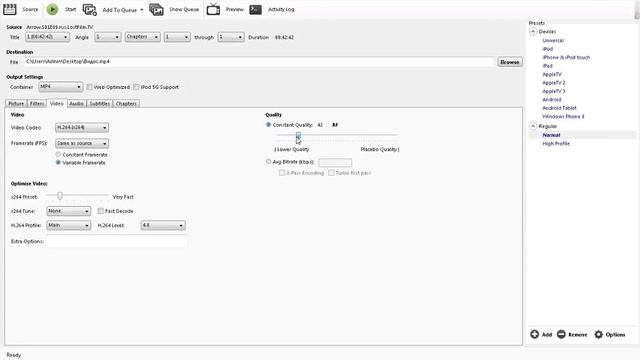Select the Video tab
This screenshot has height=360, width=640.
tap(56, 103)
